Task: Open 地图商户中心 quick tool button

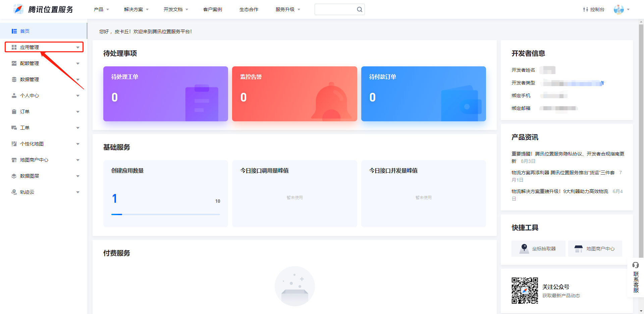Action: point(595,249)
